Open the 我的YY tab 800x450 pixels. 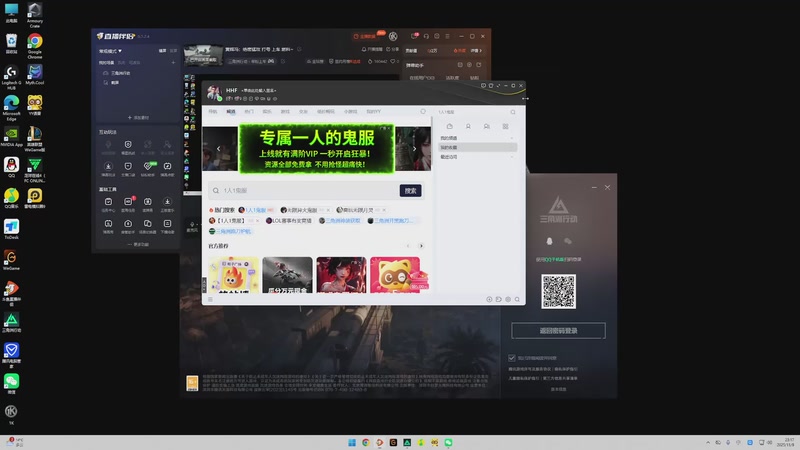tap(373, 111)
